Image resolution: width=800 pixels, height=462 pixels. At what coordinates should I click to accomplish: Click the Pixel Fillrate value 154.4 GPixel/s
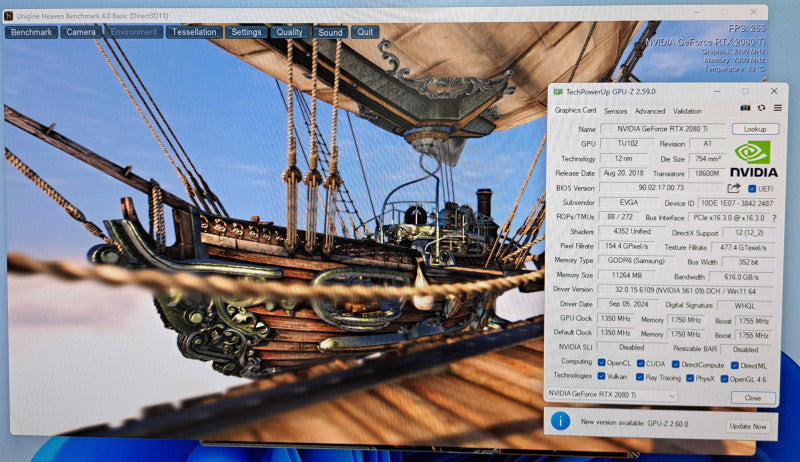[x=624, y=246]
